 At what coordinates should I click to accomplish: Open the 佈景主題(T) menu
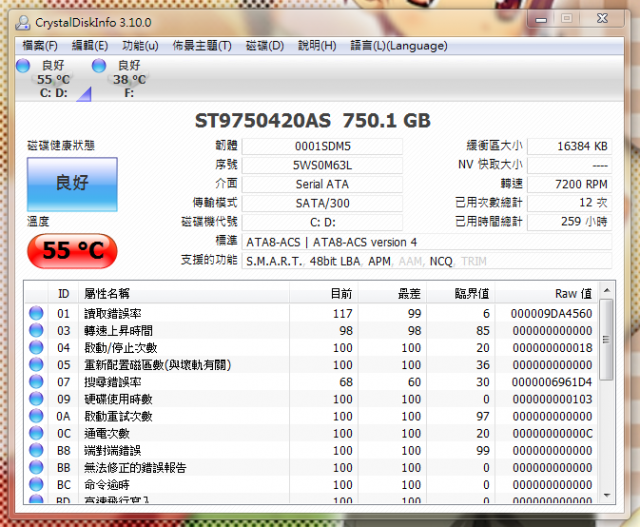[x=202, y=46]
